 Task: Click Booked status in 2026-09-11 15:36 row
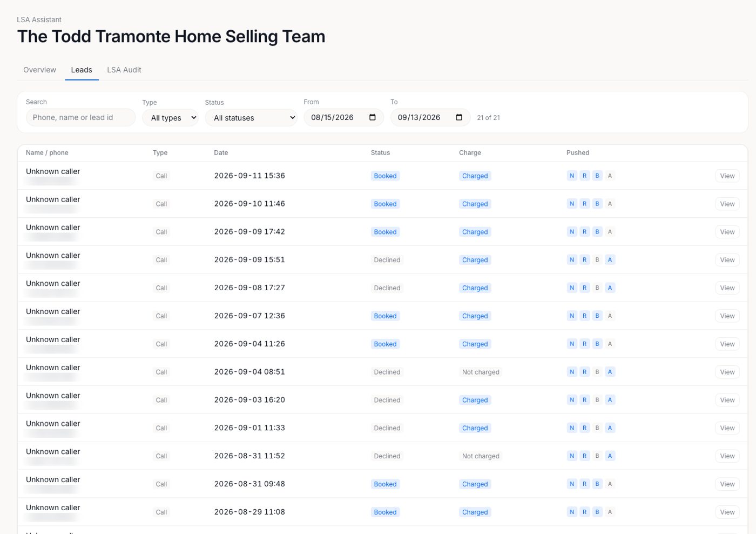coord(385,176)
